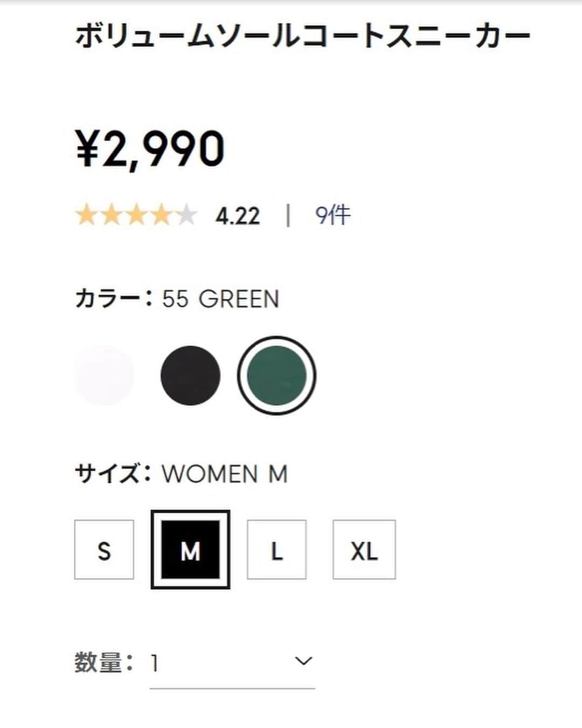Click the first gold rating star
This screenshot has width=582, height=728.
[x=86, y=215]
